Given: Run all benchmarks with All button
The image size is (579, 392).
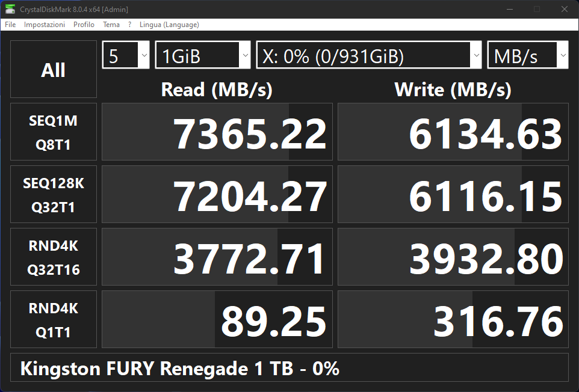Looking at the screenshot, I should click(x=54, y=69).
